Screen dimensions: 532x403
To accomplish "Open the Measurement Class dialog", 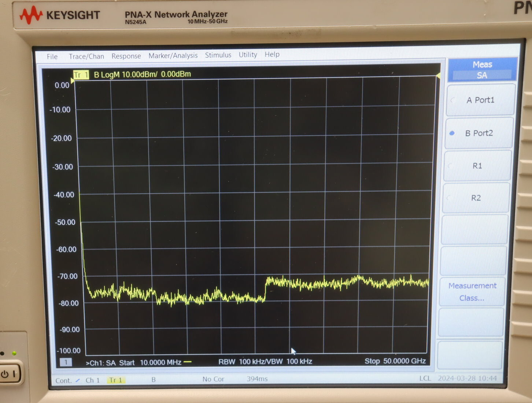I will 472,292.
